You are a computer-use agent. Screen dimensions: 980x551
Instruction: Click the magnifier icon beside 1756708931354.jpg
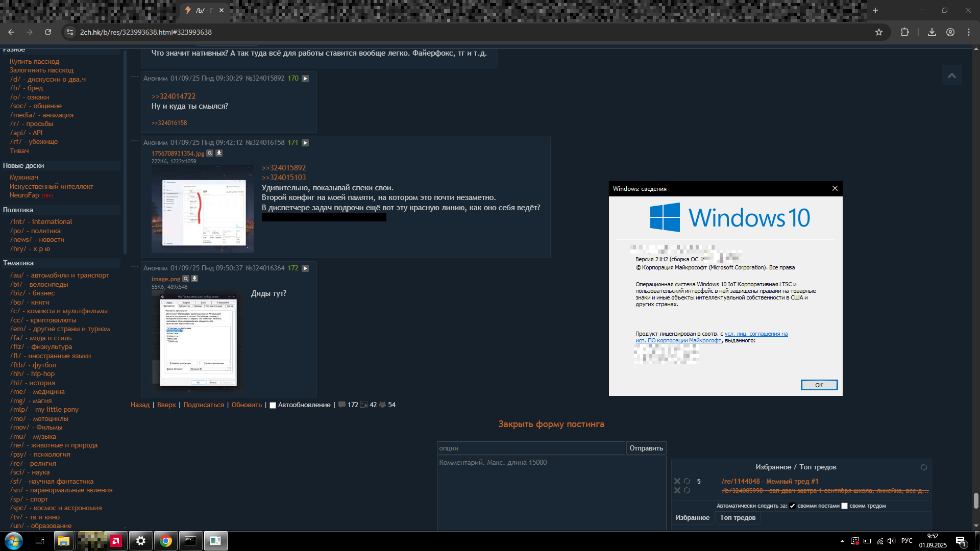(210, 153)
